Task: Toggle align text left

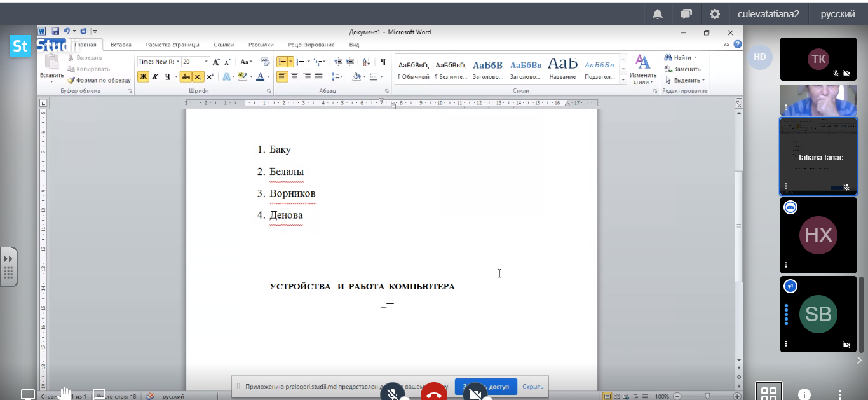Action: coord(282,77)
